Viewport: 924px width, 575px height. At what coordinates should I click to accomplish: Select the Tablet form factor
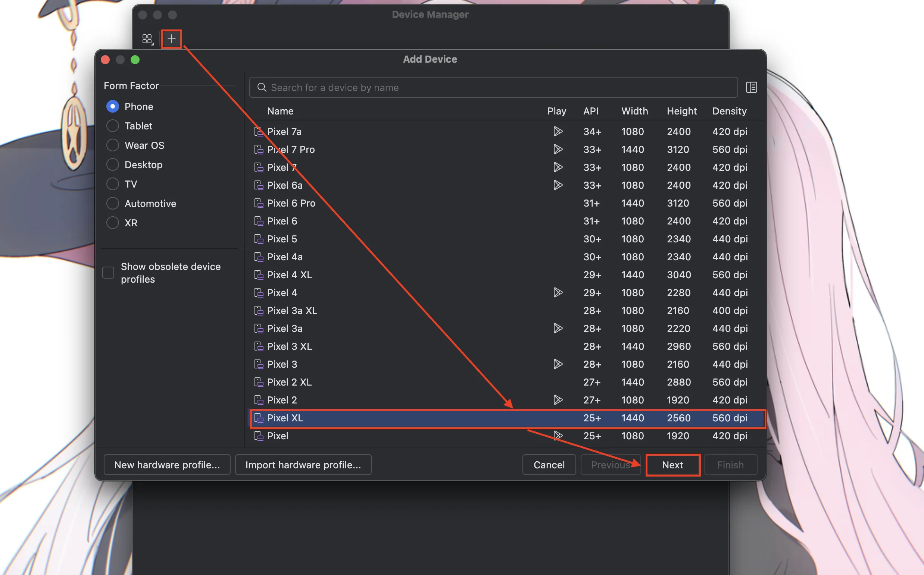point(113,126)
